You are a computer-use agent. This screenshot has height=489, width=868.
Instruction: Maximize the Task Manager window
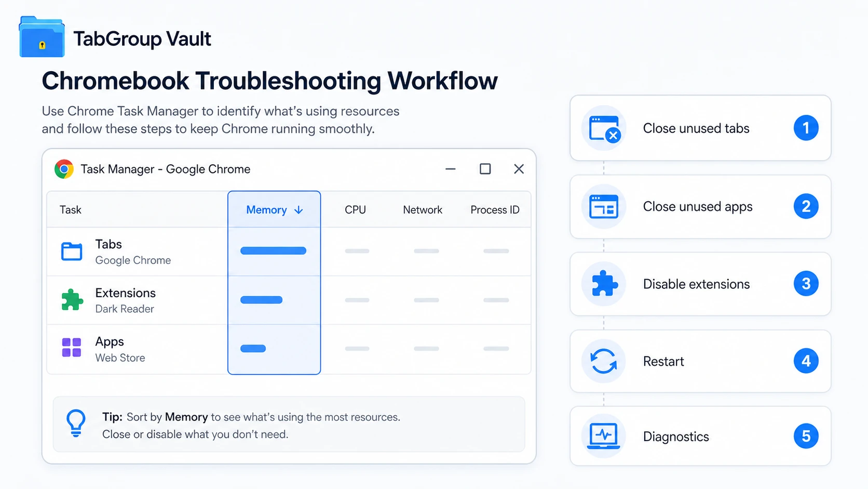tap(485, 169)
